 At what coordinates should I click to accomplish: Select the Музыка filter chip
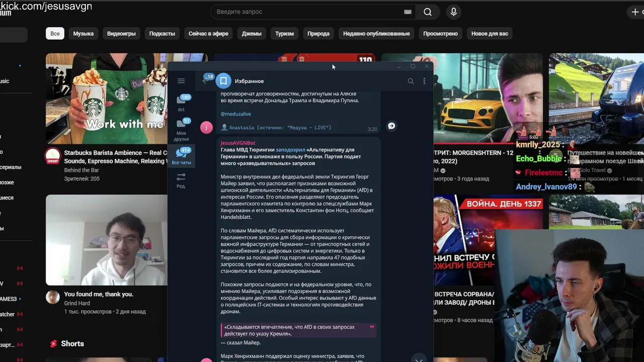83,34
